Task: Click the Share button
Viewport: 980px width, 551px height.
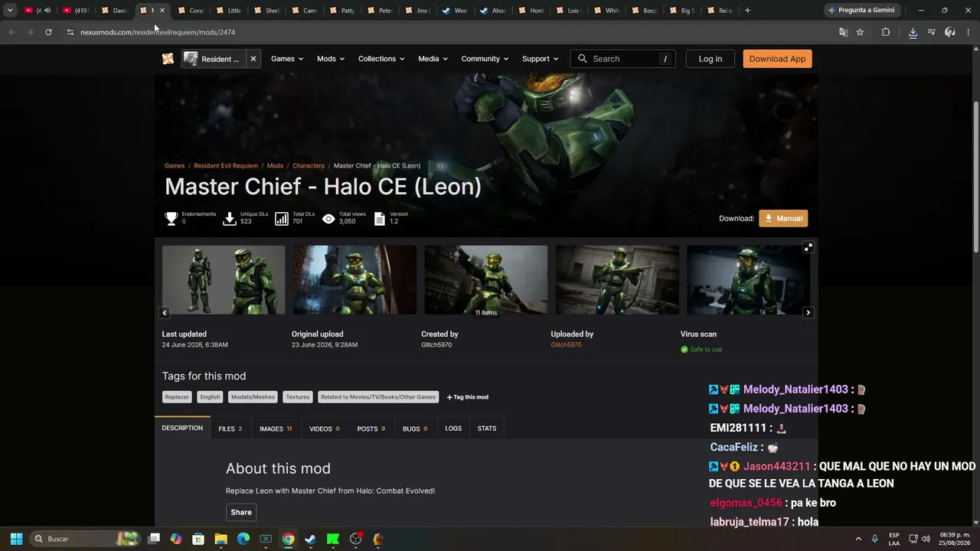Action: [241, 513]
